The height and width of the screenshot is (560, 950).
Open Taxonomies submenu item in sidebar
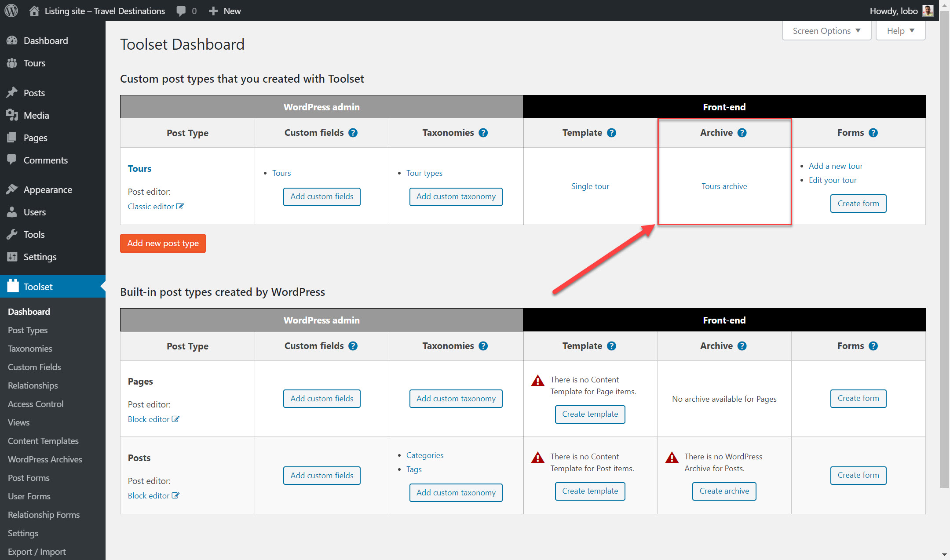[x=30, y=349]
